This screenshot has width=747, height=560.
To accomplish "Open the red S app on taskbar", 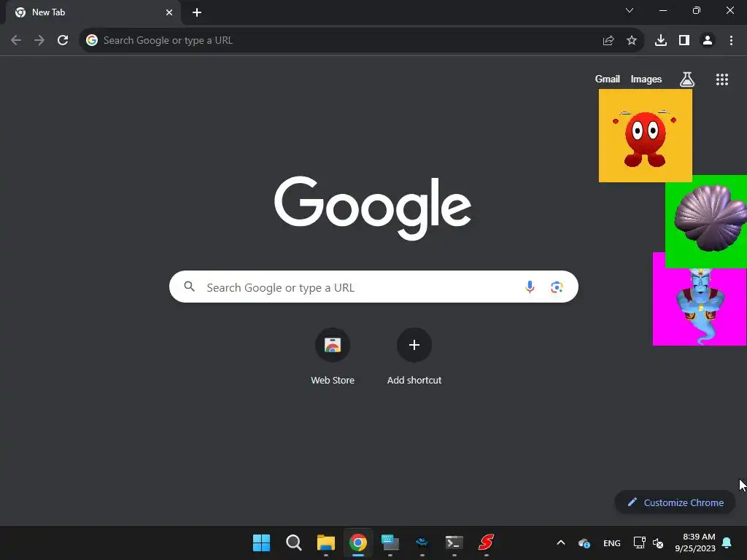I will [486, 542].
